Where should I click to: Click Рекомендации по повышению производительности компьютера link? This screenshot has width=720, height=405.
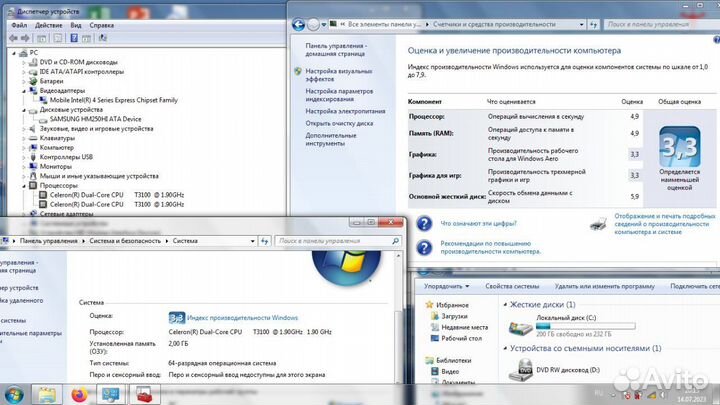(490, 248)
